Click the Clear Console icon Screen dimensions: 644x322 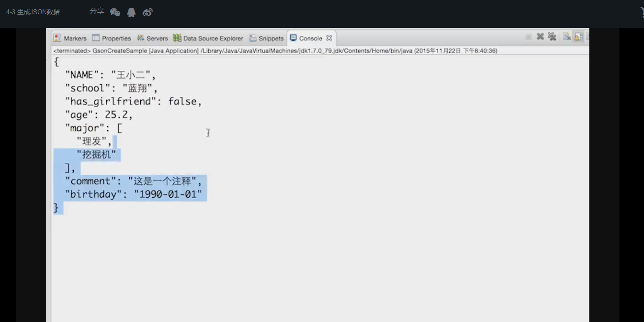tap(567, 37)
